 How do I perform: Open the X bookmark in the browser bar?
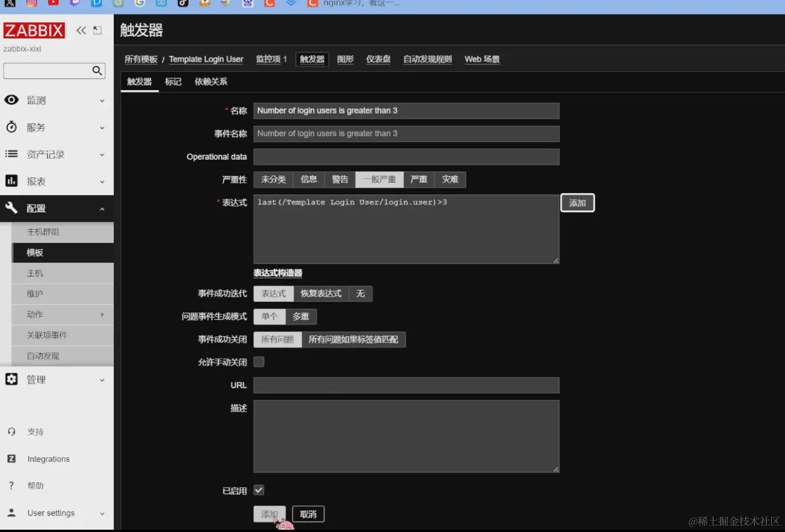tap(10, 3)
